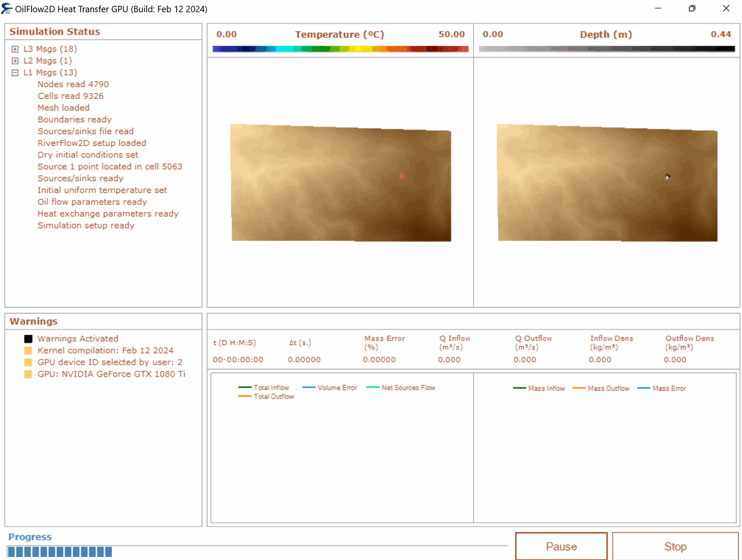Click 'Kernel compilation: Feb 12 2024' text
This screenshot has height=560, width=742.
tap(106, 350)
